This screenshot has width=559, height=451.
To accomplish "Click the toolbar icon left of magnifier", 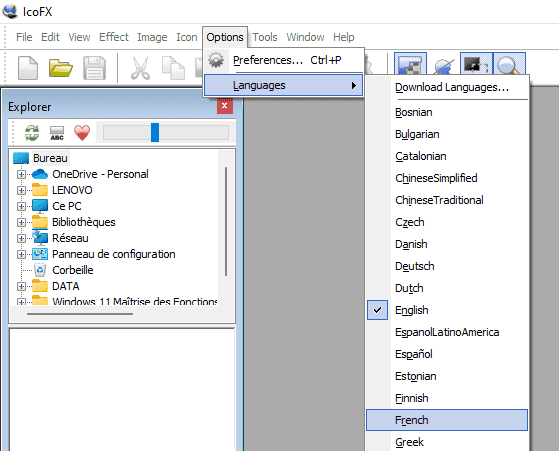I will click(476, 64).
